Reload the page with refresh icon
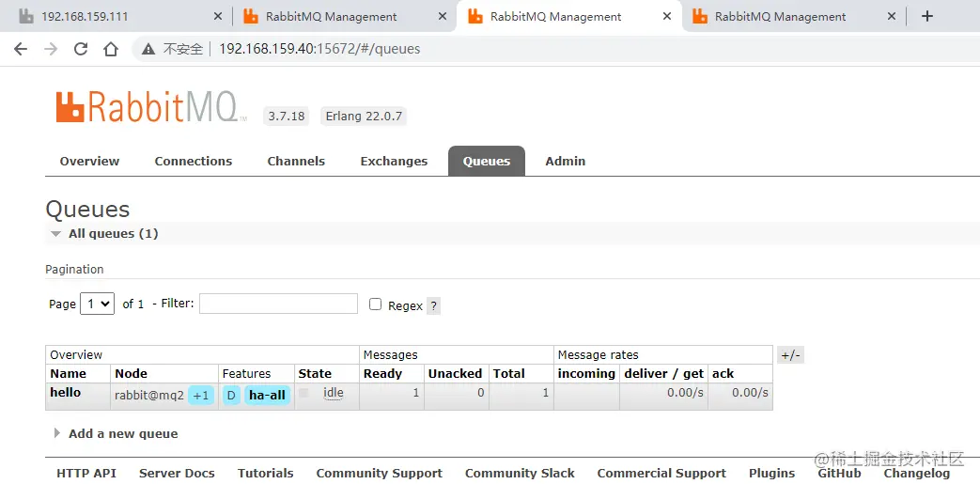Screen dimensions: 980x484 point(81,49)
